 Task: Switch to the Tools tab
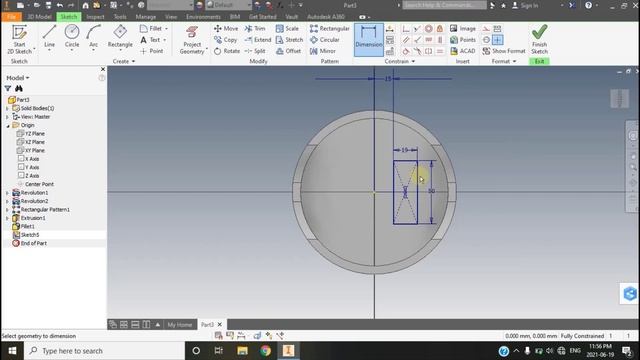120,17
